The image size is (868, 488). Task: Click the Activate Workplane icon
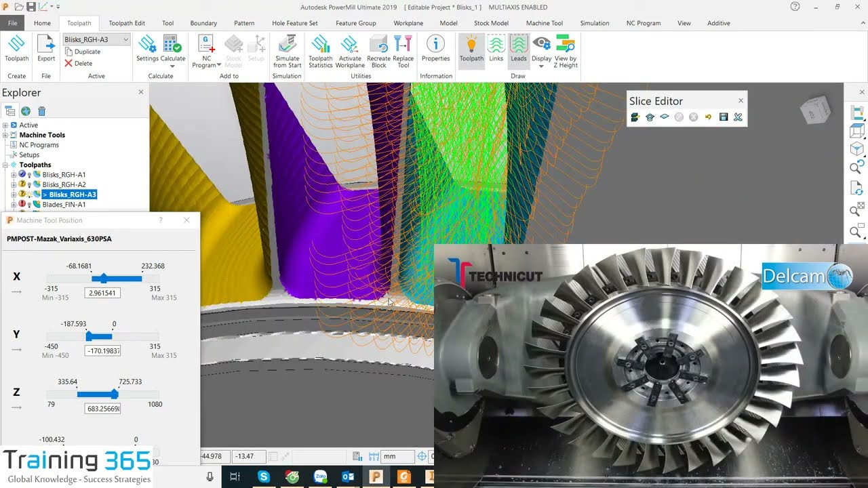click(x=350, y=44)
